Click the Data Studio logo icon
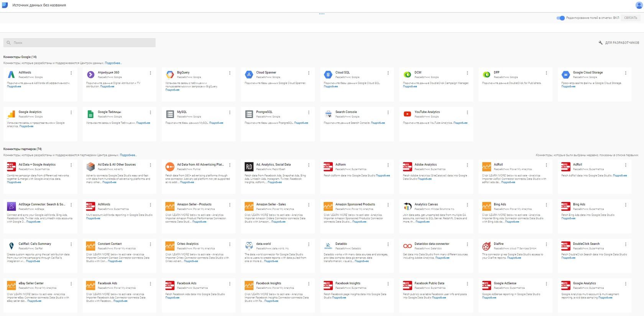644x316 pixels. point(5,5)
